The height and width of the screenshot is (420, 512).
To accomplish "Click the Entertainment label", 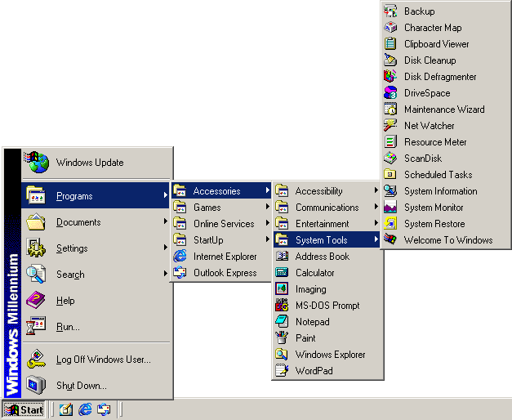I will (x=322, y=224).
